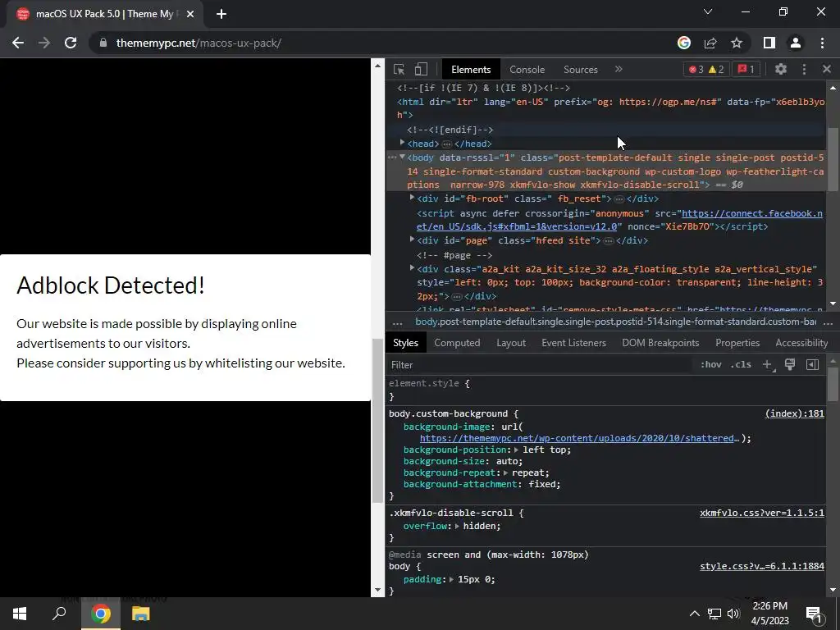Close the DevTools panel
The image size is (840, 630).
click(x=827, y=69)
